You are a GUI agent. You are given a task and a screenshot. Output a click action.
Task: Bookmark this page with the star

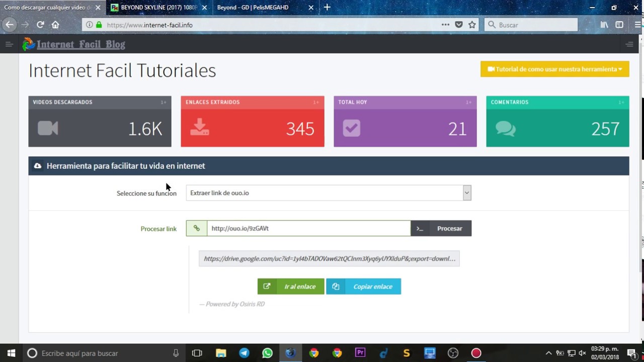click(472, 25)
